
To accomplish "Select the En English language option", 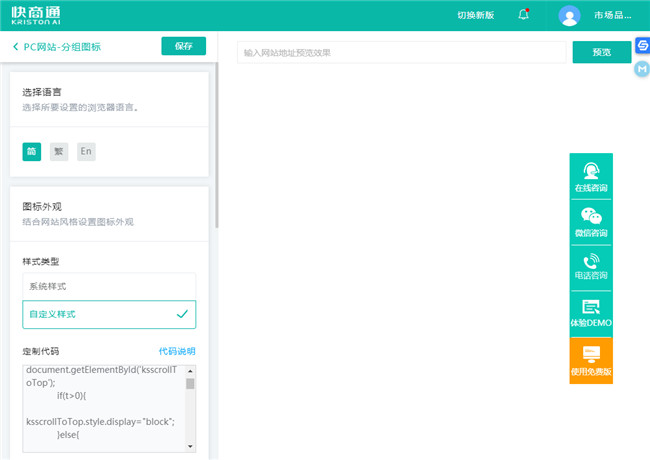I will 86,152.
